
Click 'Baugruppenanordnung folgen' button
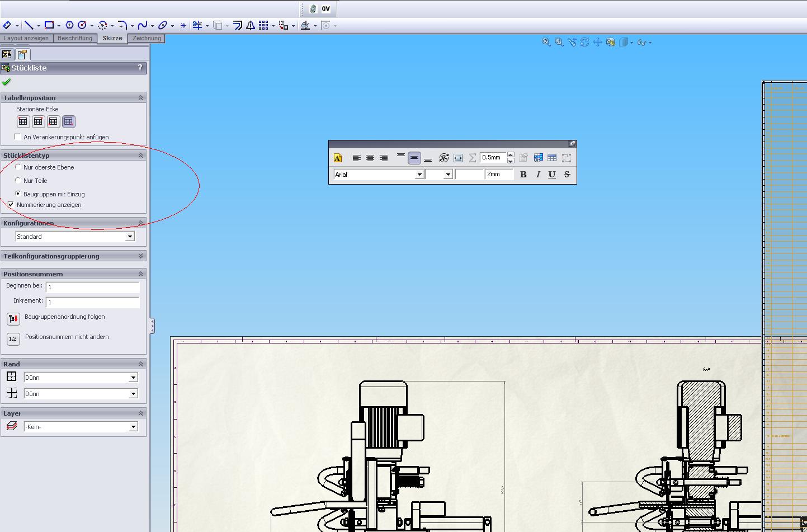tap(13, 319)
